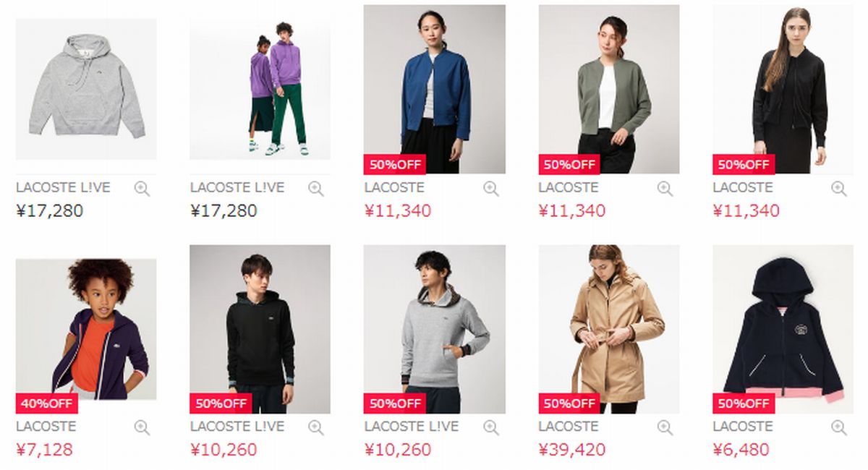868x470 pixels.
Task: Click the ¥39,420 price link
Action: (x=572, y=450)
